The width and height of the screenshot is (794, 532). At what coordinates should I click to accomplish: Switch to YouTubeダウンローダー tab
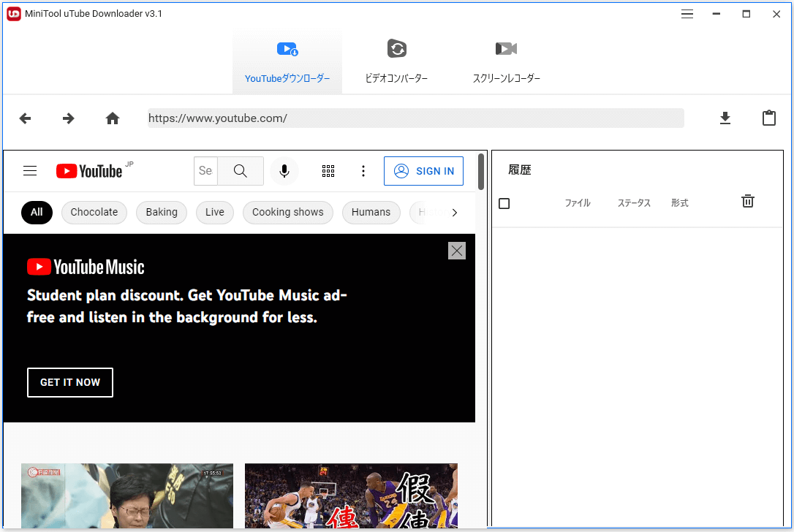(287, 62)
